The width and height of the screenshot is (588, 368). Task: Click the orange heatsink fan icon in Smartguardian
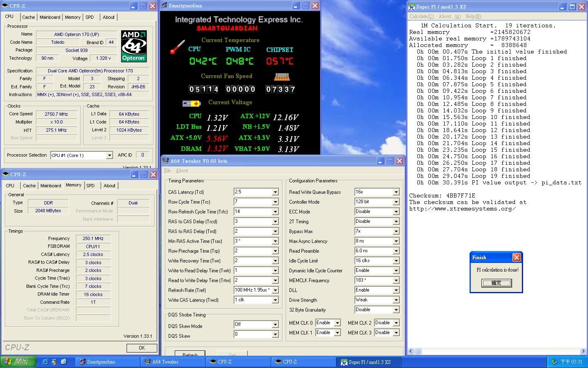coord(282,76)
